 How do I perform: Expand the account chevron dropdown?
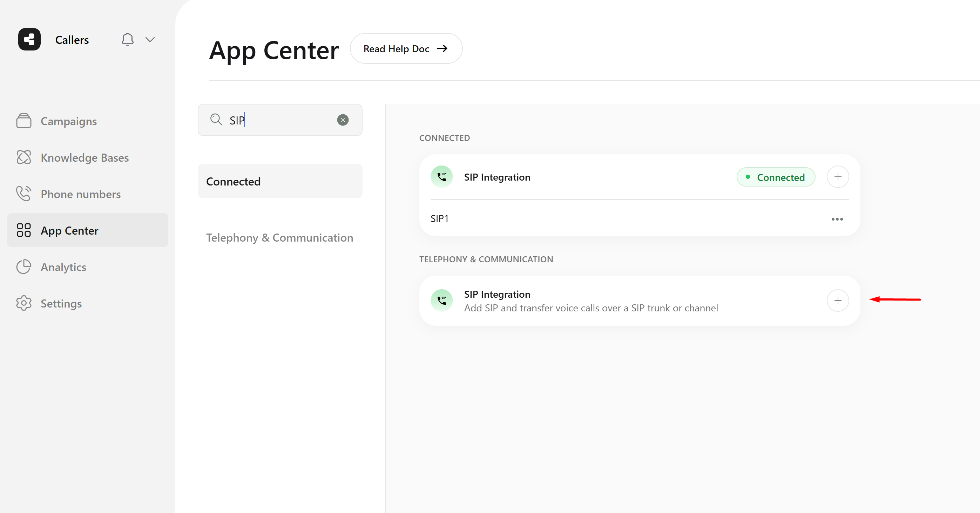[x=150, y=40]
